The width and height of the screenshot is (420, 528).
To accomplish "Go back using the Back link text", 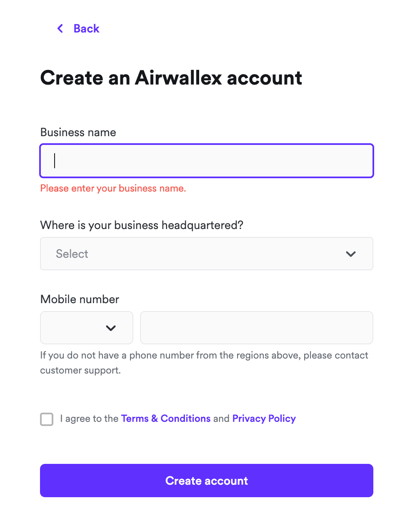I will 86,28.
